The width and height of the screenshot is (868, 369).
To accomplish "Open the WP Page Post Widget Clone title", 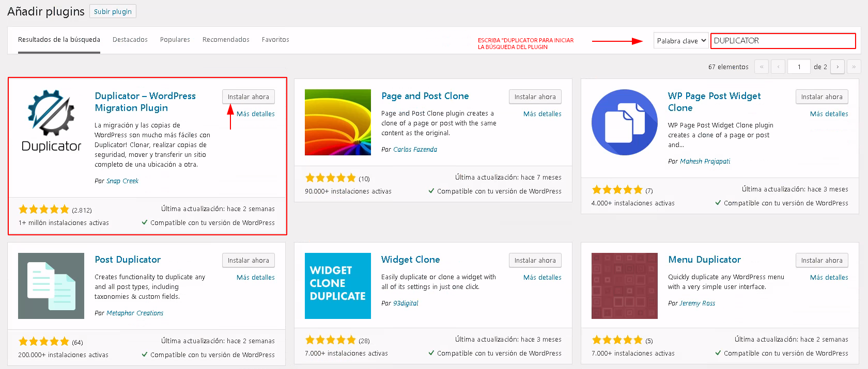I will (x=714, y=102).
